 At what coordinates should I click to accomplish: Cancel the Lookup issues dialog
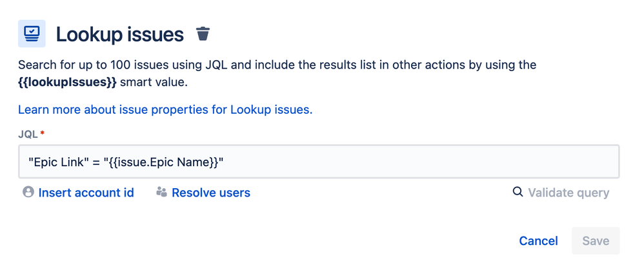coord(538,240)
